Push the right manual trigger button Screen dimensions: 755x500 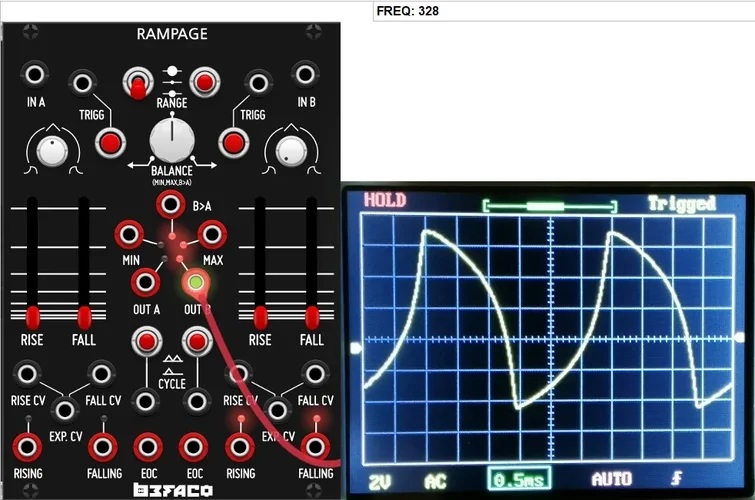click(234, 143)
